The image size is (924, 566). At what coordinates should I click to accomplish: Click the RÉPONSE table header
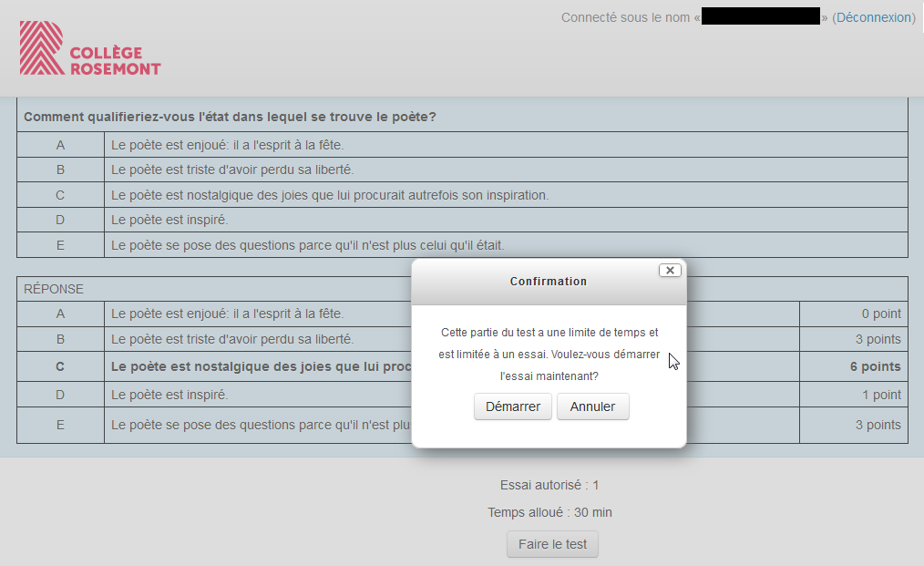[x=54, y=289]
